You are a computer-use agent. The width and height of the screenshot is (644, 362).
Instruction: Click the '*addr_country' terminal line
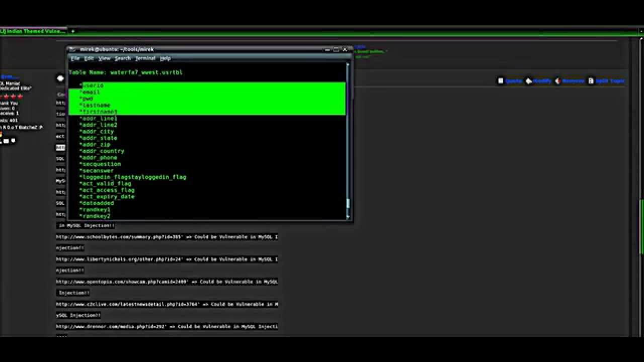(102, 151)
